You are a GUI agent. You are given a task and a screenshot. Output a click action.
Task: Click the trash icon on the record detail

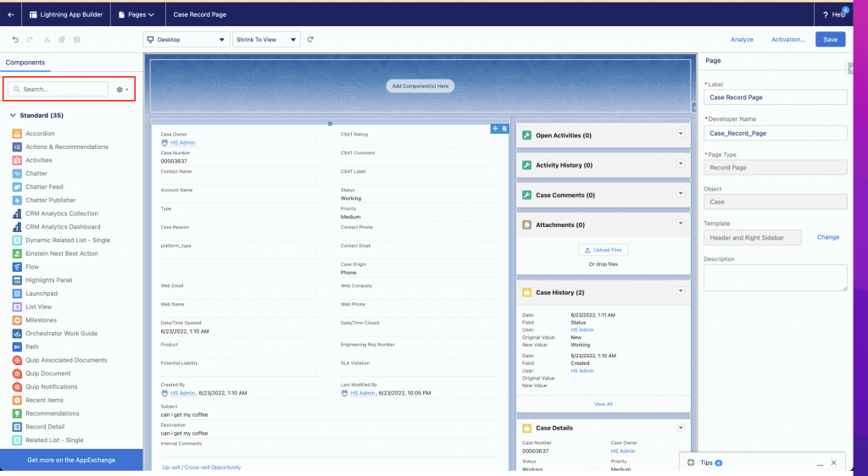[x=504, y=129]
